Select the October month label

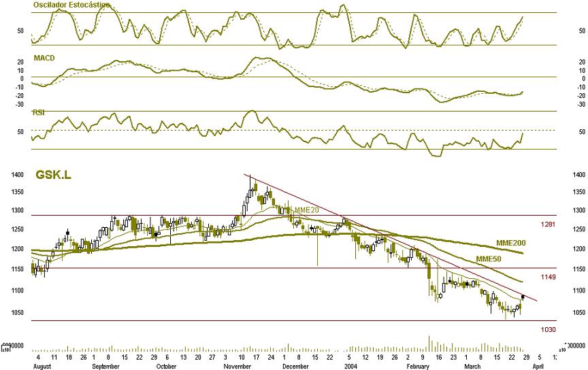pyautogui.click(x=166, y=366)
